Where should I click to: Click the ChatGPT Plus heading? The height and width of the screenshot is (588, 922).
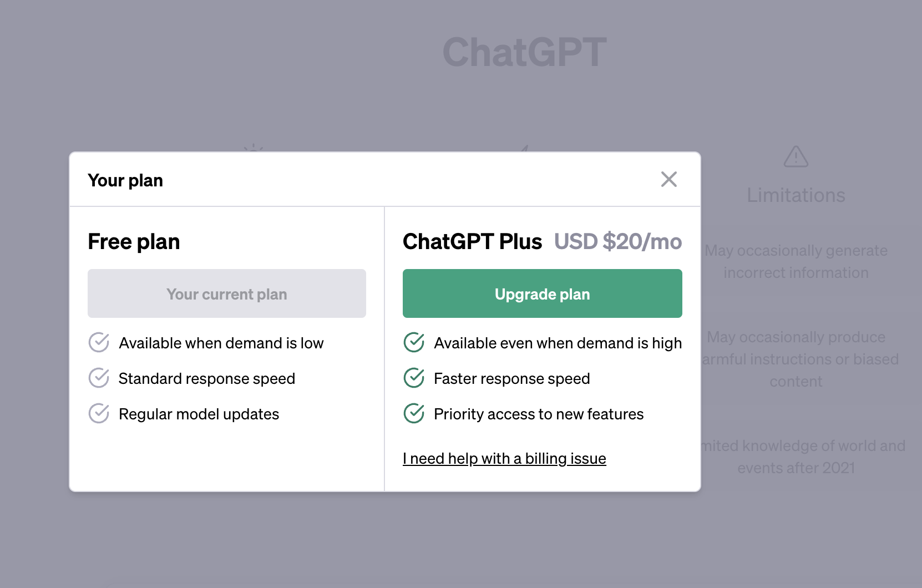(472, 242)
